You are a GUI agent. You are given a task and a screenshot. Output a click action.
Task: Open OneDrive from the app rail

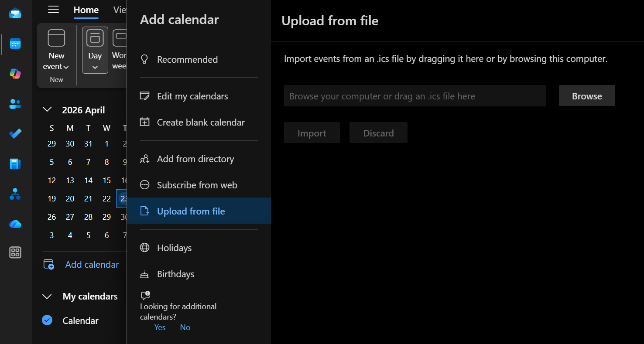[x=15, y=224]
